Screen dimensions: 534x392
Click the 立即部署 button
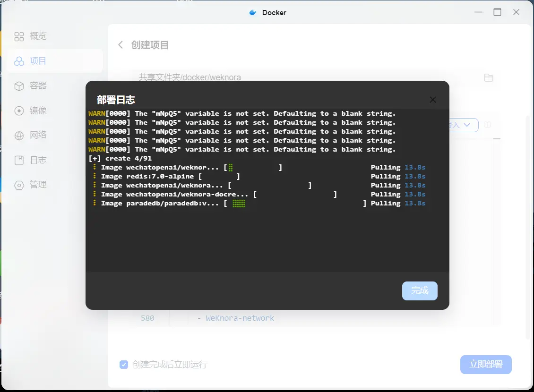(x=486, y=365)
